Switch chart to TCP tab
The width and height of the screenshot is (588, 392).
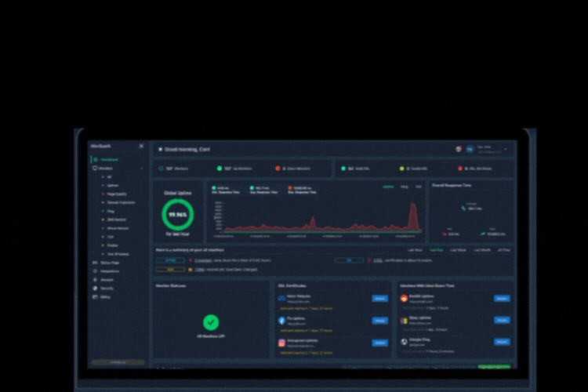point(418,187)
